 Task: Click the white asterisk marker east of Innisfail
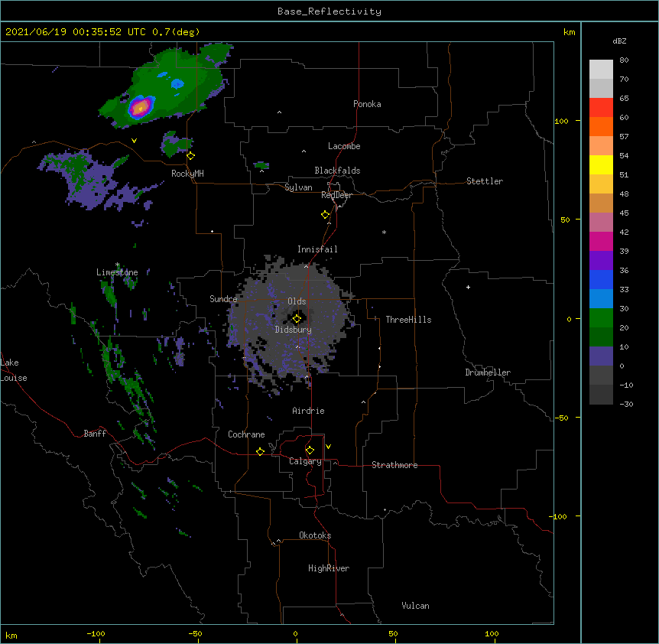[384, 233]
